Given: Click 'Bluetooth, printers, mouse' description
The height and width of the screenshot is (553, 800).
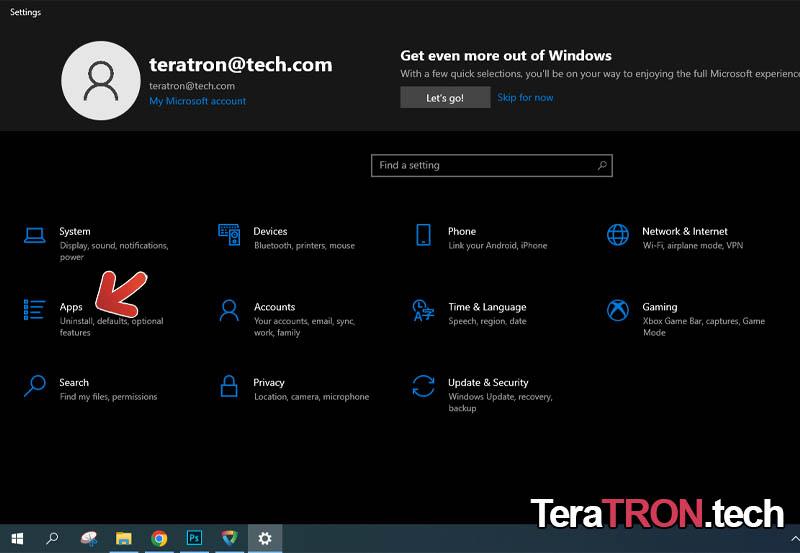Looking at the screenshot, I should [305, 245].
